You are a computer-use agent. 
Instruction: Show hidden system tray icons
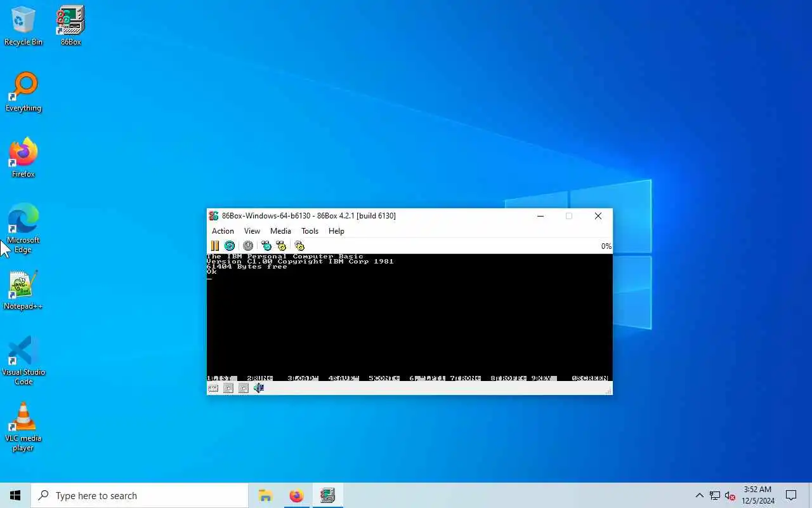click(699, 495)
